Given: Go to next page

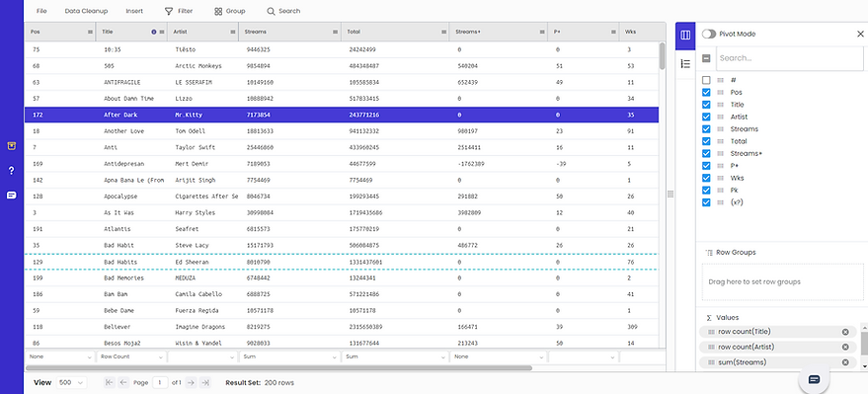Looking at the screenshot, I should tap(191, 382).
